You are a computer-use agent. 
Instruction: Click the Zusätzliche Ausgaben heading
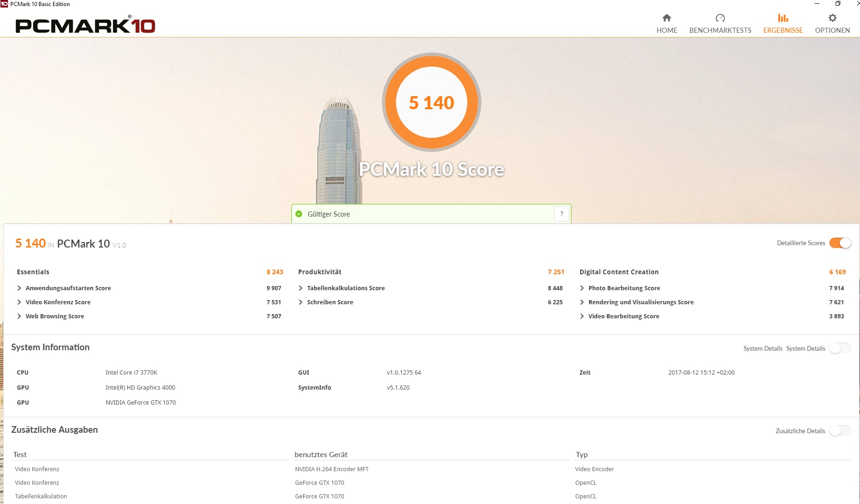pos(54,430)
